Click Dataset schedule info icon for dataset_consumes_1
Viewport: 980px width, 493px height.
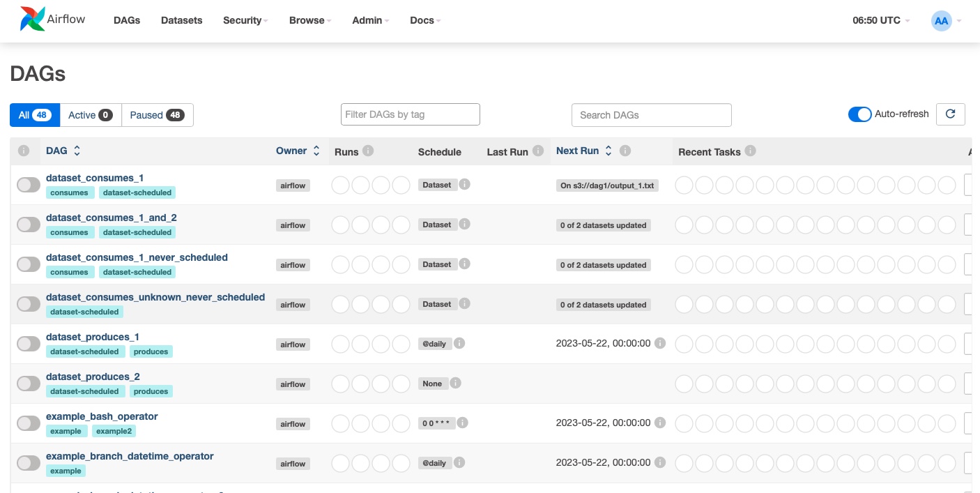(x=465, y=184)
